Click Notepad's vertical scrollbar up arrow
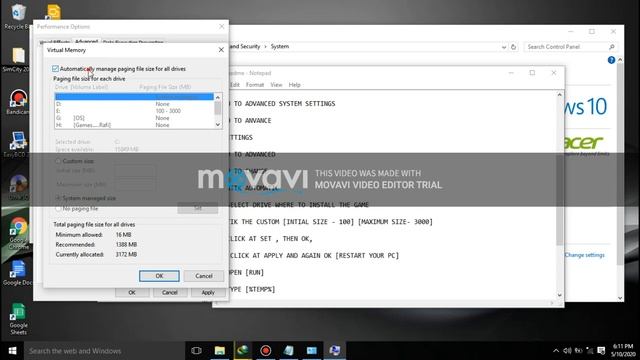640x360 pixels. click(x=560, y=95)
